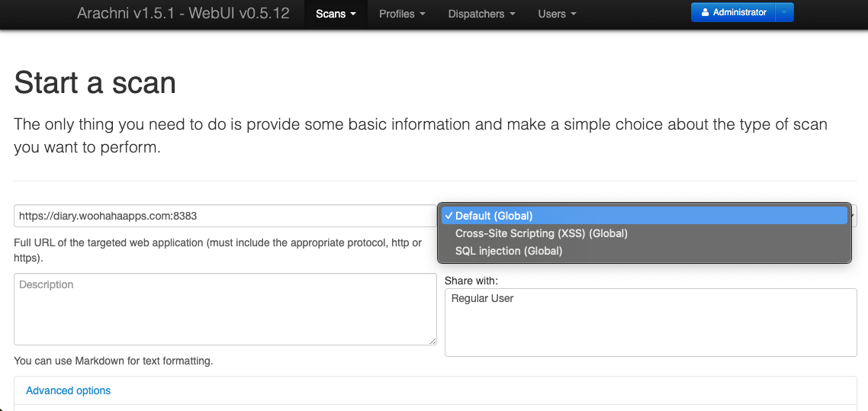Select the Default (Global) profile option
The image size is (868, 411).
pyautogui.click(x=645, y=216)
